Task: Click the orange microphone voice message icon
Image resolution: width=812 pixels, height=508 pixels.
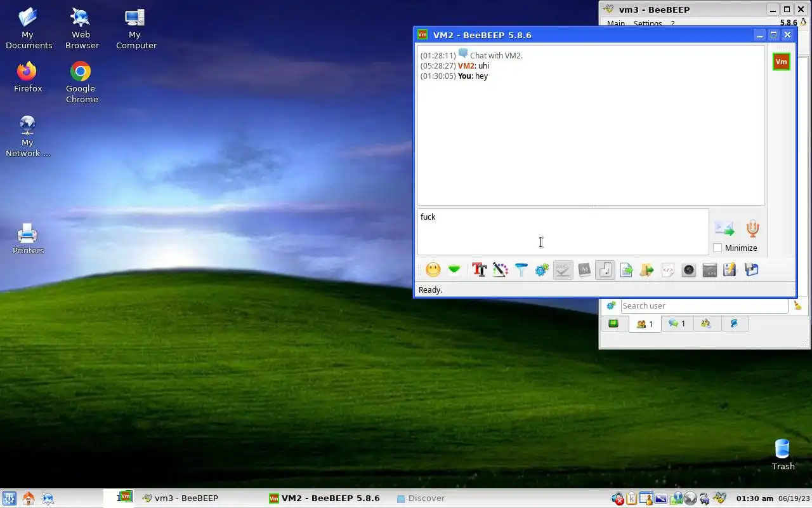Action: click(752, 229)
